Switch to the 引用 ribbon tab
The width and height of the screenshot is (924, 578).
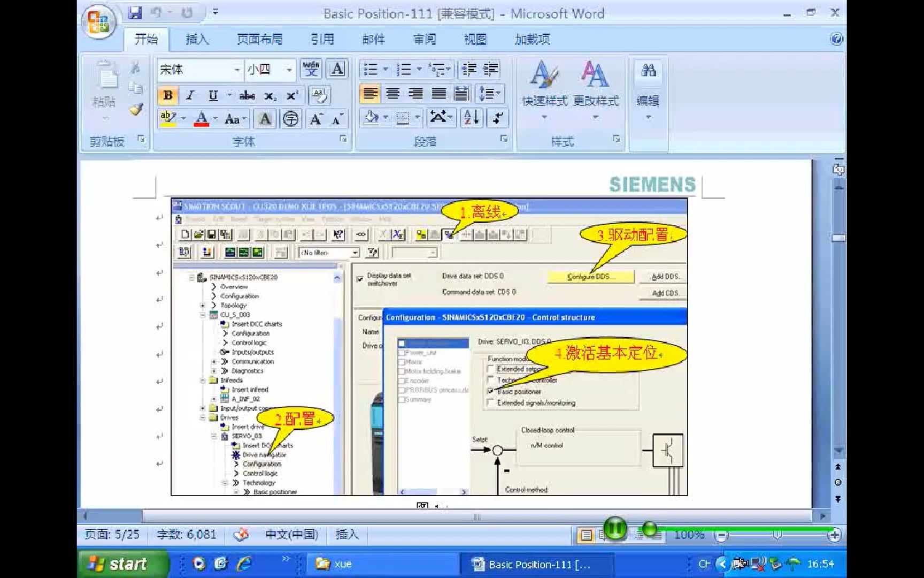coord(322,39)
